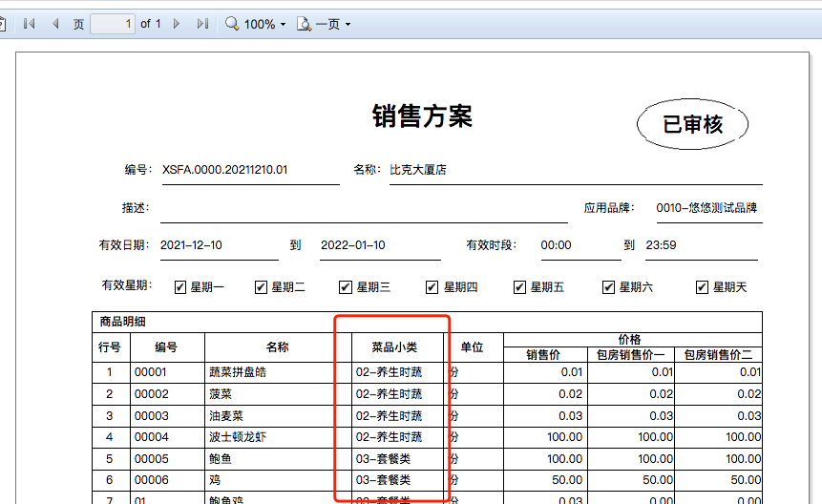Click the 编号 field value XSFA.0000.20211210.01
The image size is (822, 504).
225,170
